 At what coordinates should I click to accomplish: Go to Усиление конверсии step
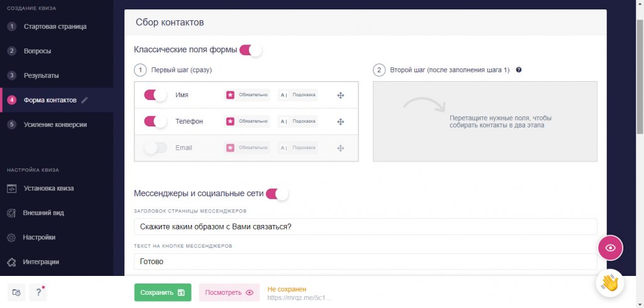point(55,124)
